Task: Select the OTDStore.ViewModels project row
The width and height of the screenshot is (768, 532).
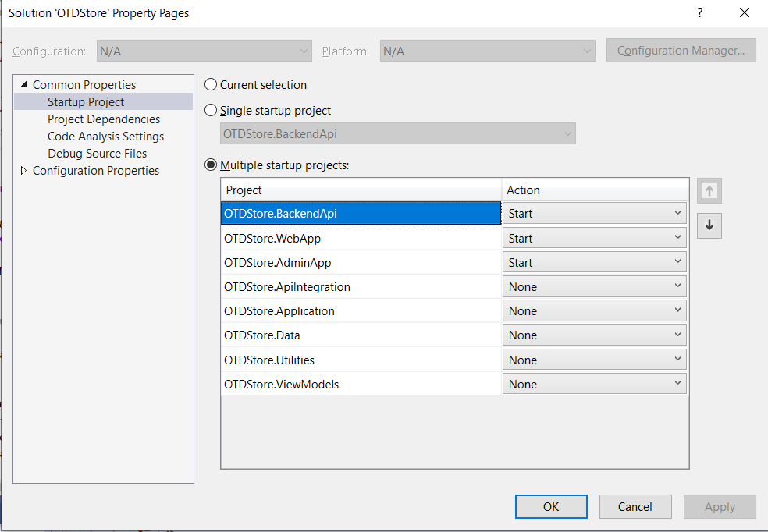Action: coord(361,385)
